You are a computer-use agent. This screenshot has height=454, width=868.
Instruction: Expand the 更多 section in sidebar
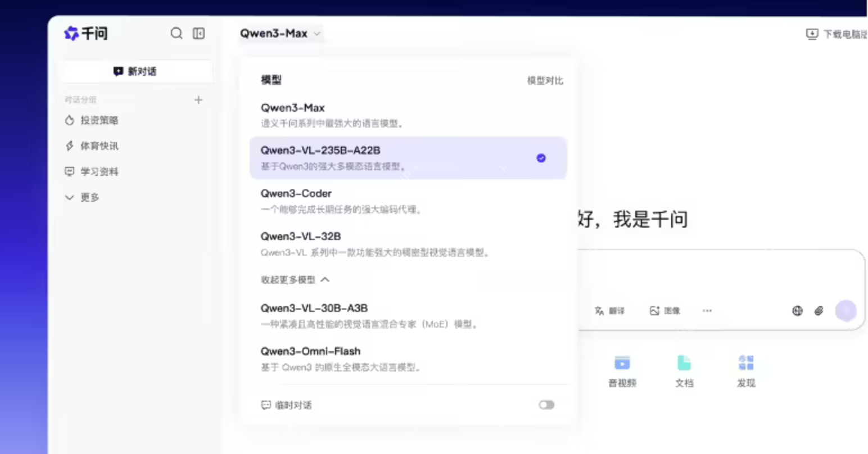point(82,197)
